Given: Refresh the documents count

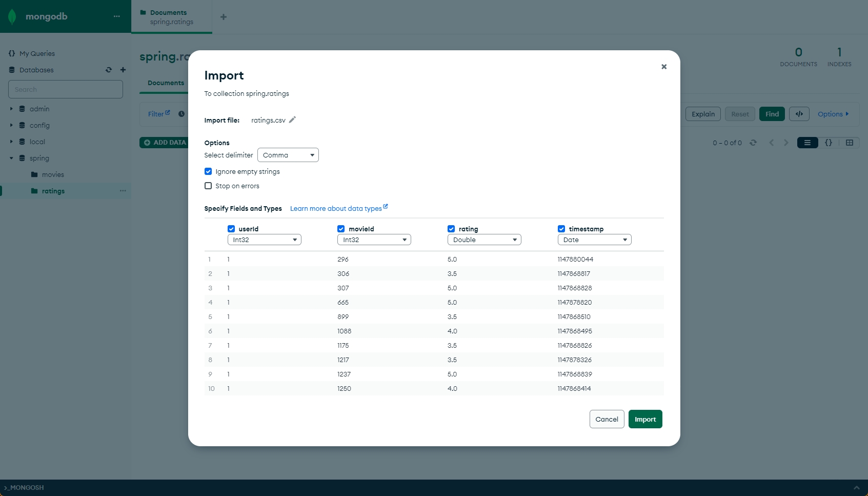Looking at the screenshot, I should point(753,143).
